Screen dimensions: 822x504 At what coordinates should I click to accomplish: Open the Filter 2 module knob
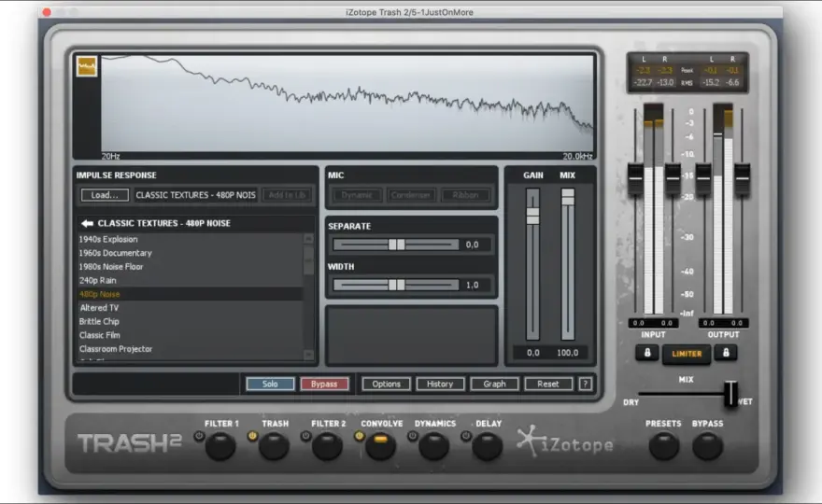(x=328, y=446)
